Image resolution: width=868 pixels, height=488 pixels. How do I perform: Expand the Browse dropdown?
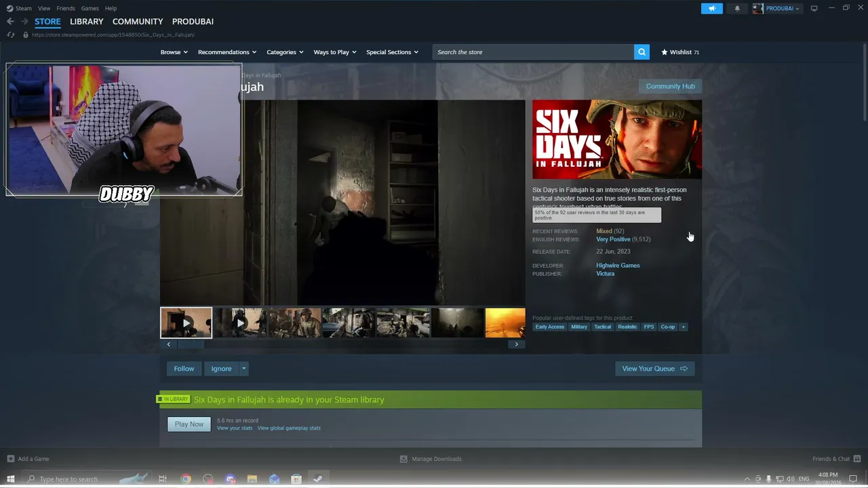tap(174, 52)
